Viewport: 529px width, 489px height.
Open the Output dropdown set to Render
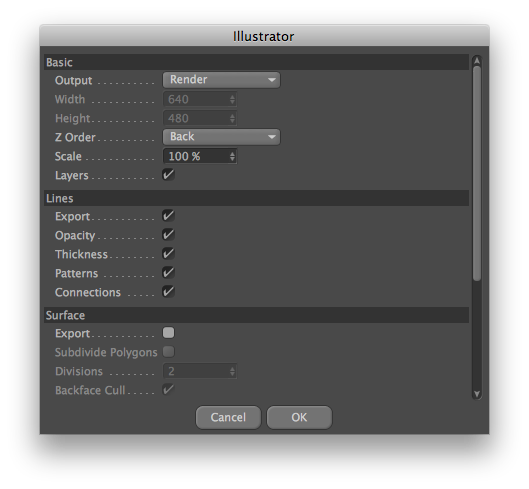click(221, 80)
